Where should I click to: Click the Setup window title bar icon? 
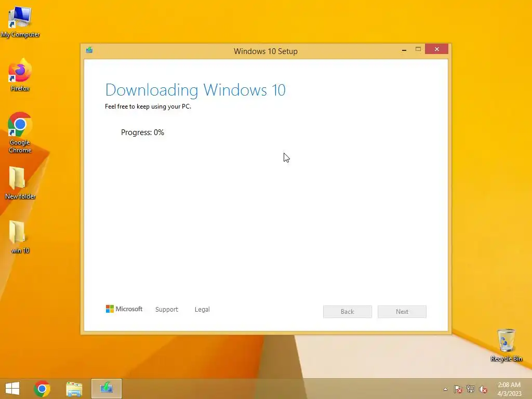(89, 50)
